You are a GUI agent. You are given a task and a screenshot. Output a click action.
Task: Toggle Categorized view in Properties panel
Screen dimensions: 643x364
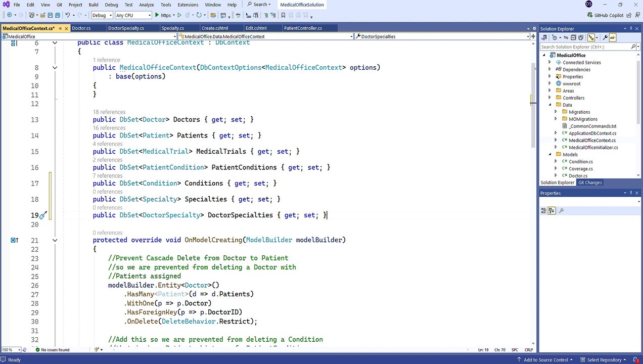point(543,211)
